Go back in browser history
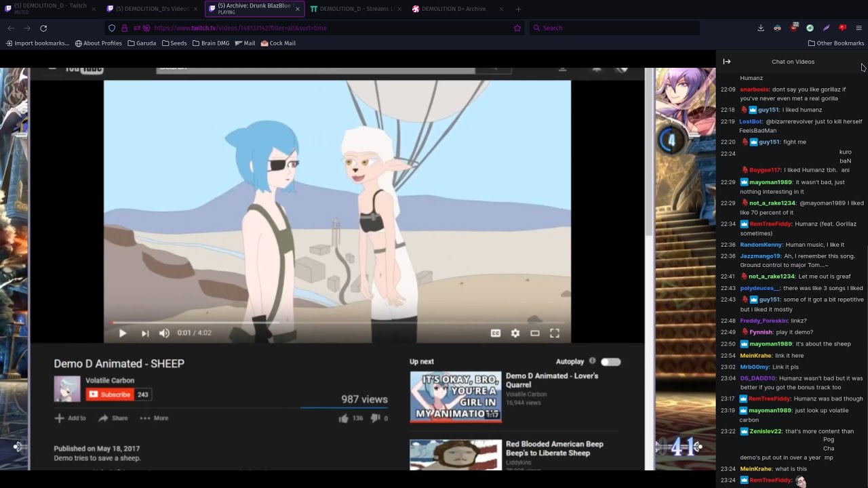The height and width of the screenshot is (488, 868). point(11,28)
